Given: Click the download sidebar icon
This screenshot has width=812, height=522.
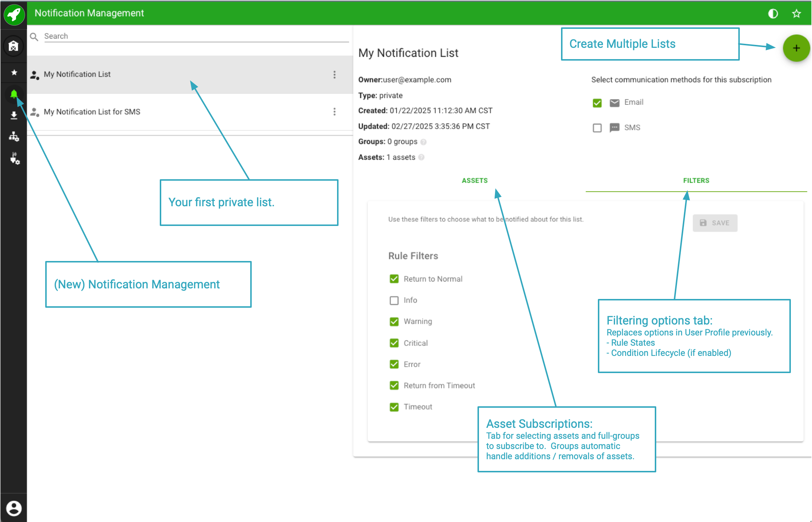Looking at the screenshot, I should click(14, 115).
